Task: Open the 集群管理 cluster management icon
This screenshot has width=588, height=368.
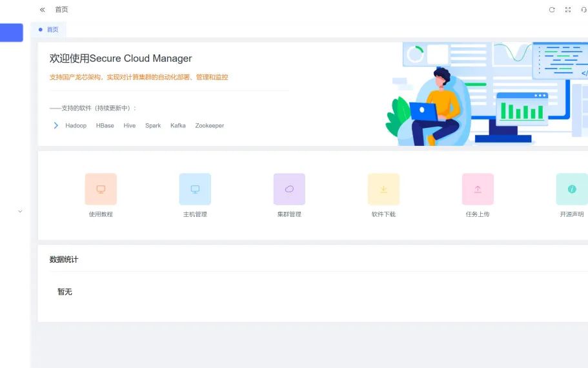Action: coord(289,189)
